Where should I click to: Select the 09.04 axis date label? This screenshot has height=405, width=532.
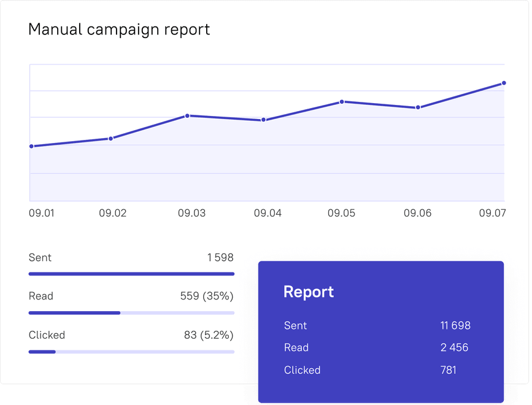pyautogui.click(x=268, y=213)
